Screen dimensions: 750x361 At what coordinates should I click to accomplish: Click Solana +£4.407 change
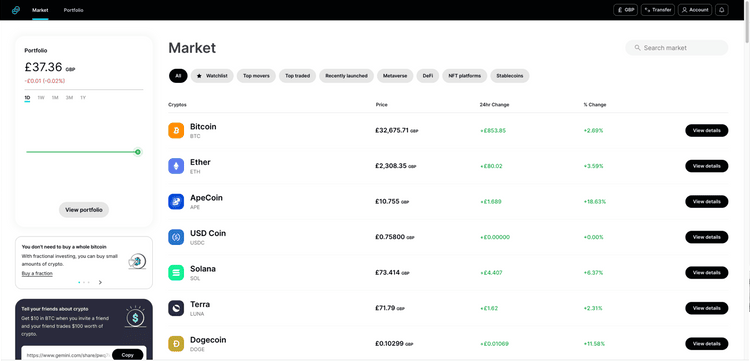pyautogui.click(x=491, y=273)
